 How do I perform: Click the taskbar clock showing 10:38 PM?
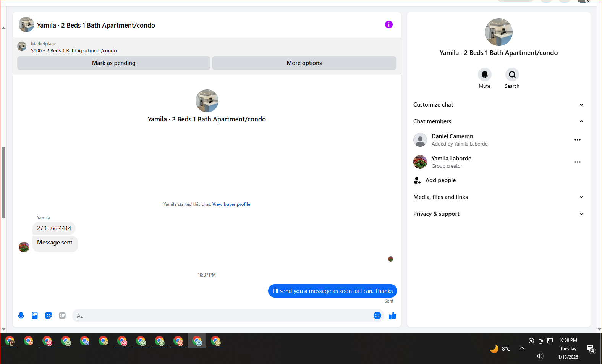568,340
